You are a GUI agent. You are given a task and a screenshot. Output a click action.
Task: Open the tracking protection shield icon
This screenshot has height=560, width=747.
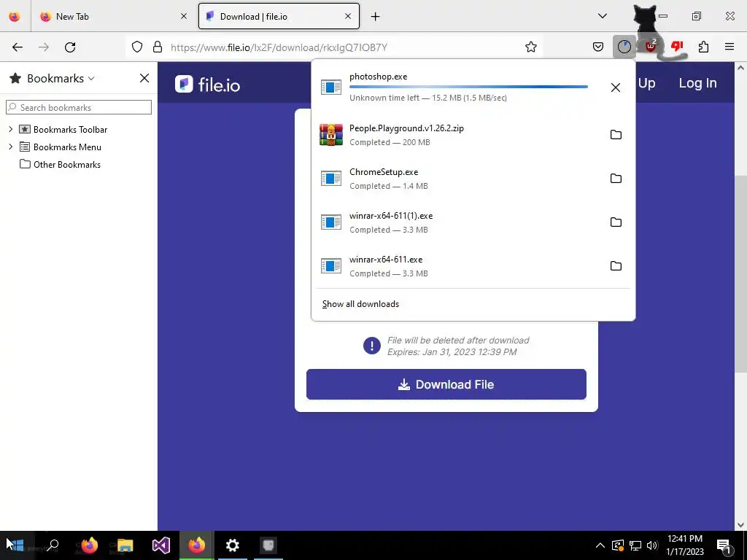pyautogui.click(x=137, y=47)
